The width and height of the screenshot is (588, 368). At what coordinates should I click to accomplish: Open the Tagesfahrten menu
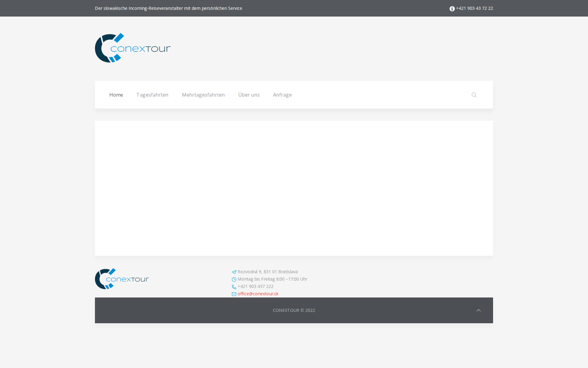(x=152, y=95)
